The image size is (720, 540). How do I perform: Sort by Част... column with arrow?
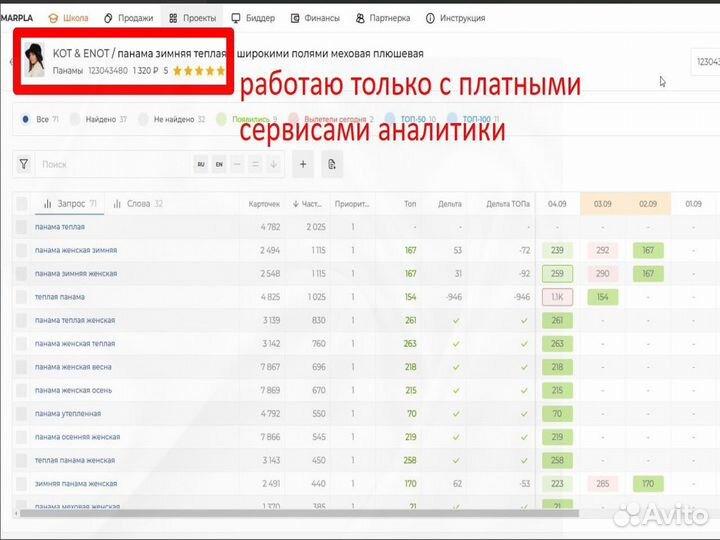point(307,204)
